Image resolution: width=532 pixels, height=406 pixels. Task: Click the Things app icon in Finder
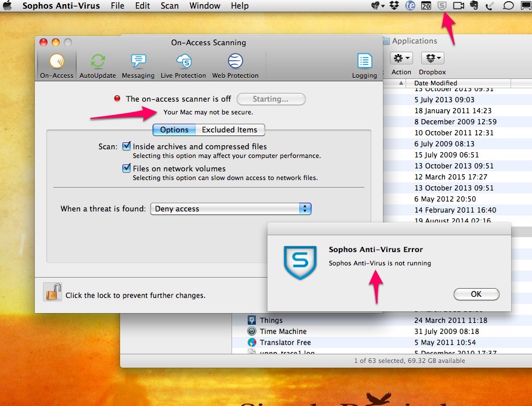pos(252,320)
